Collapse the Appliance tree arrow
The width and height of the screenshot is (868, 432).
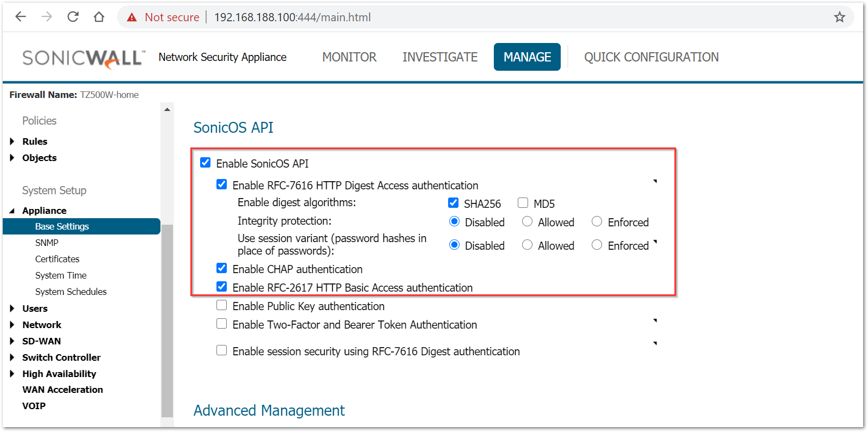pos(12,211)
